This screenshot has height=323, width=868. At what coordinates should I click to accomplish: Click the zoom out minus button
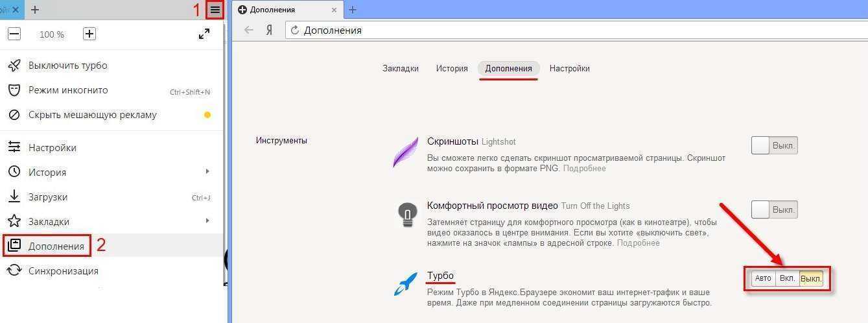click(14, 34)
